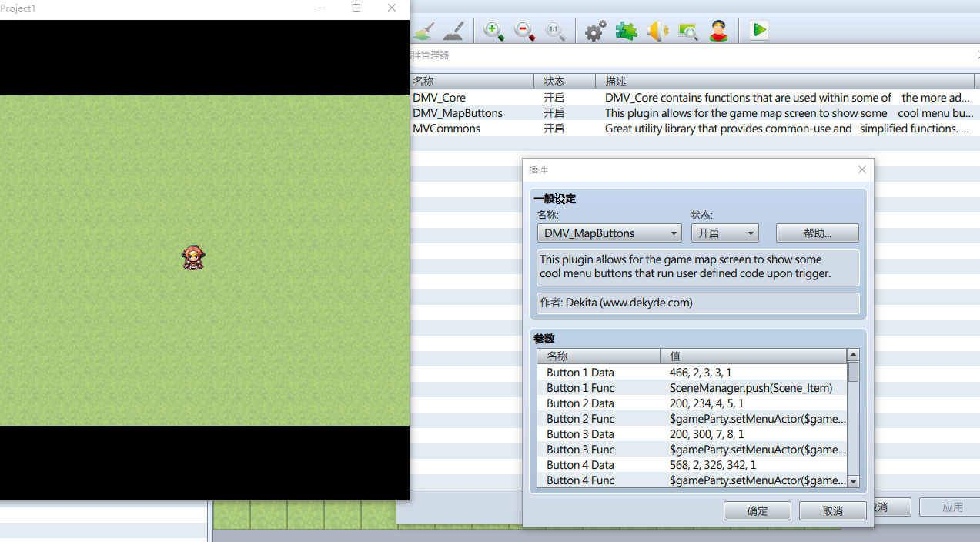
Task: Select the Button 2 Data parameter
Action: click(692, 403)
